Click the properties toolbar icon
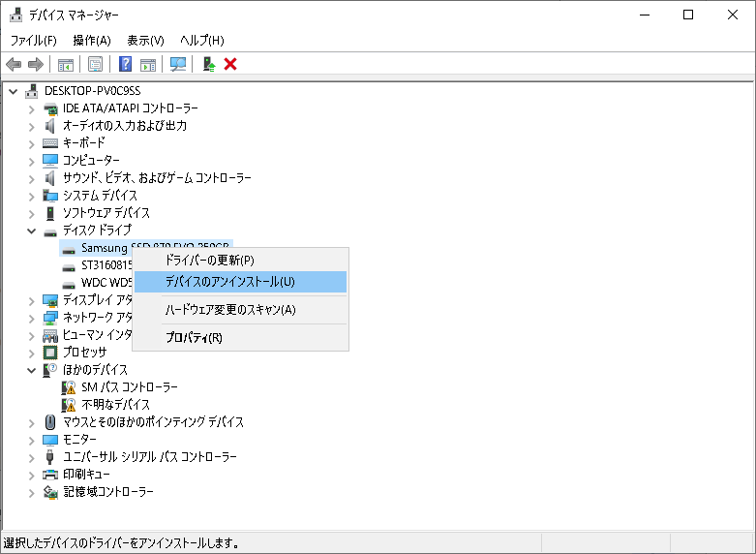756x554 pixels. [x=96, y=64]
